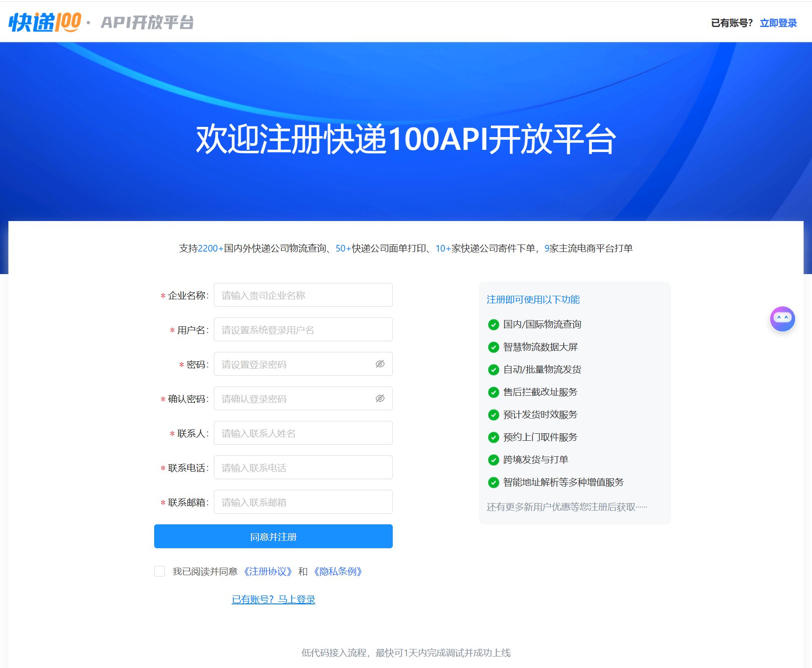Click the API开放平台 header title
The image size is (812, 668).
tap(147, 22)
